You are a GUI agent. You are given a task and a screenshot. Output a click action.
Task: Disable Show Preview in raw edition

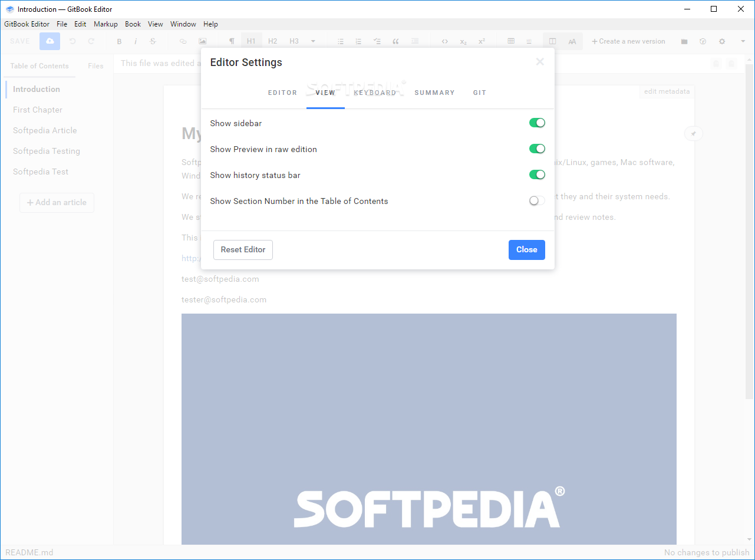pos(537,149)
